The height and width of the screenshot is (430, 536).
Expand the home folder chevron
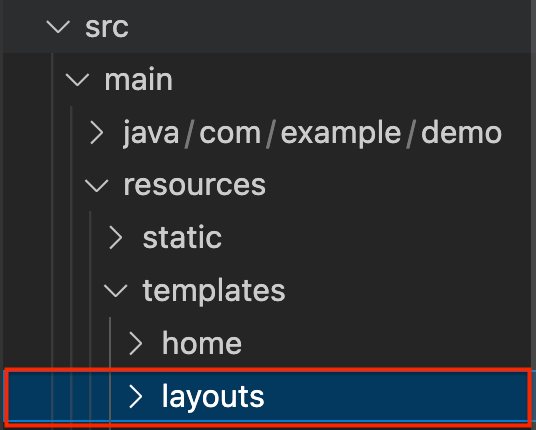[135, 344]
